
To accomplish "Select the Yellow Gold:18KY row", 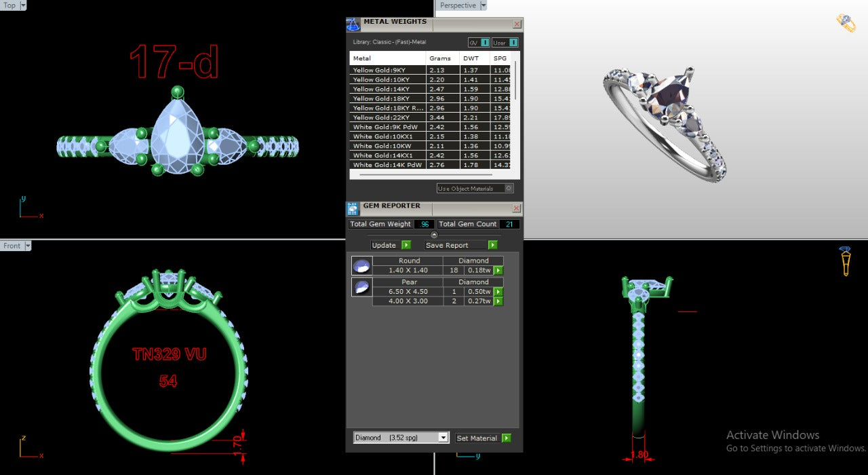I will [431, 98].
